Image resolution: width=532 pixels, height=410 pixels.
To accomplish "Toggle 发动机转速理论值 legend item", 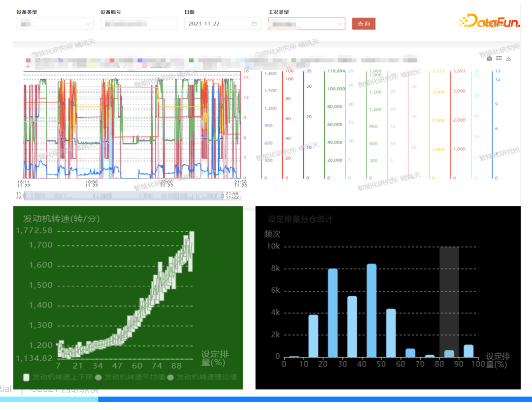I will pos(202,377).
